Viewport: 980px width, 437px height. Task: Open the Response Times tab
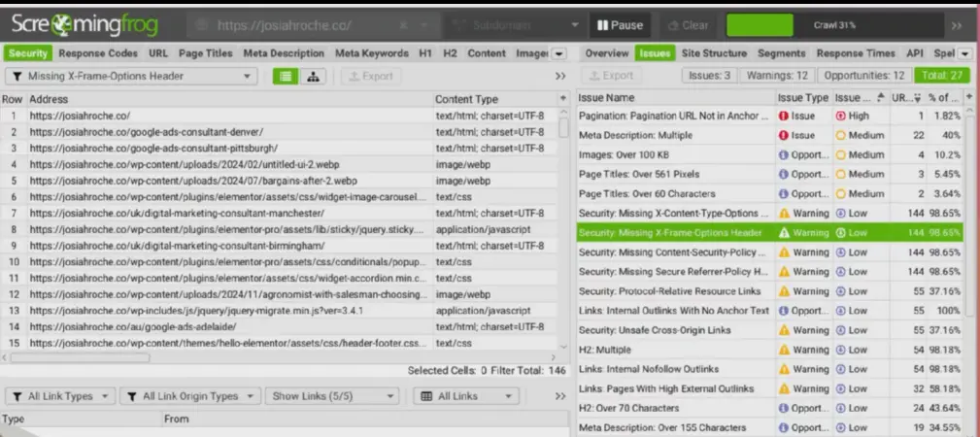(856, 53)
